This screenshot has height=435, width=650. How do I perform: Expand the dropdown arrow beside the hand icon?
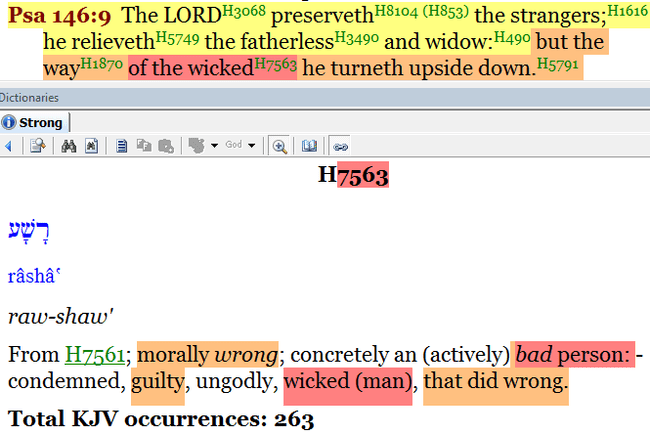214,146
